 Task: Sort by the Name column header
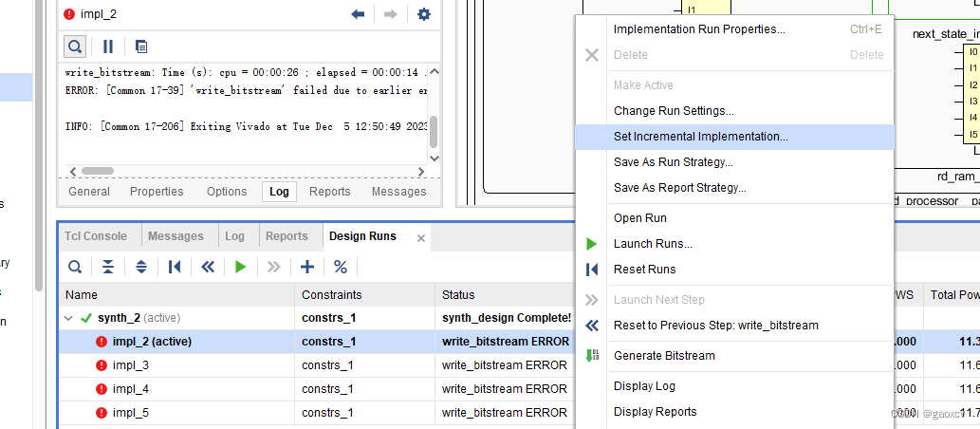pos(176,294)
